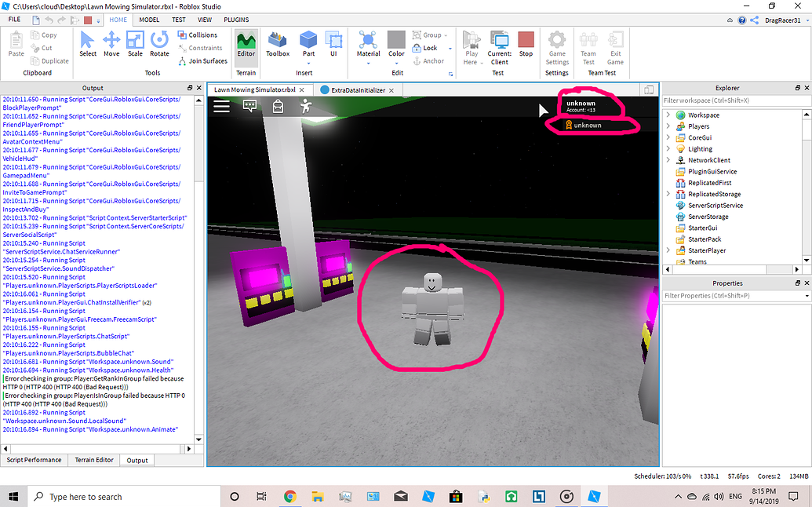Click the share icon near username
Viewport: 812px width, 507px height.
pyautogui.click(x=754, y=20)
